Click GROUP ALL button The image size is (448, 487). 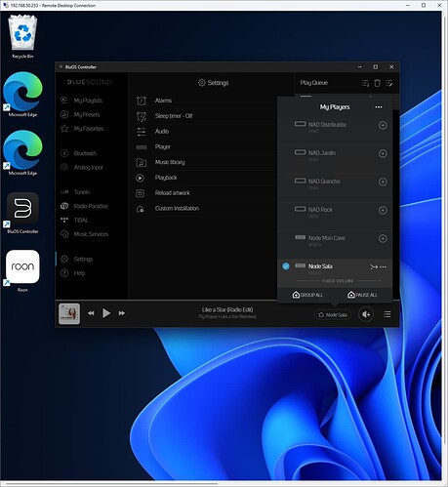click(307, 295)
